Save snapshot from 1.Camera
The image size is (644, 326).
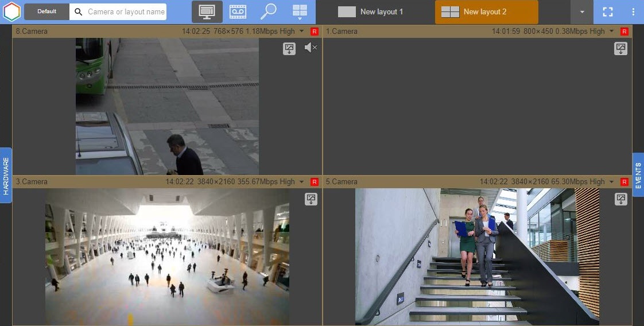click(620, 49)
